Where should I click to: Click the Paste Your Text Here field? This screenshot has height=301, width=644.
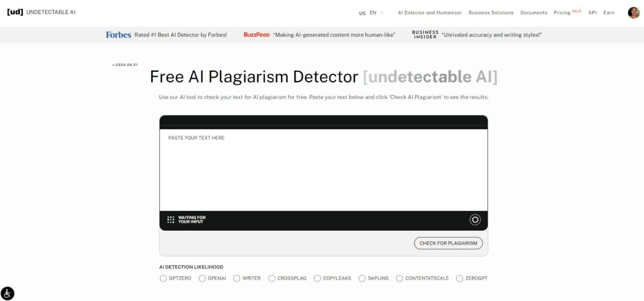coord(324,170)
